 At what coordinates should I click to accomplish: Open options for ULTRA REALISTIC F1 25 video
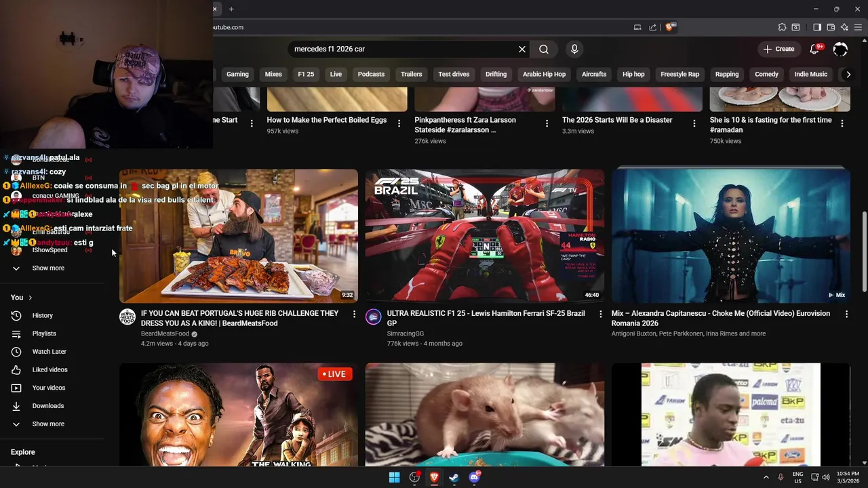[x=600, y=314]
